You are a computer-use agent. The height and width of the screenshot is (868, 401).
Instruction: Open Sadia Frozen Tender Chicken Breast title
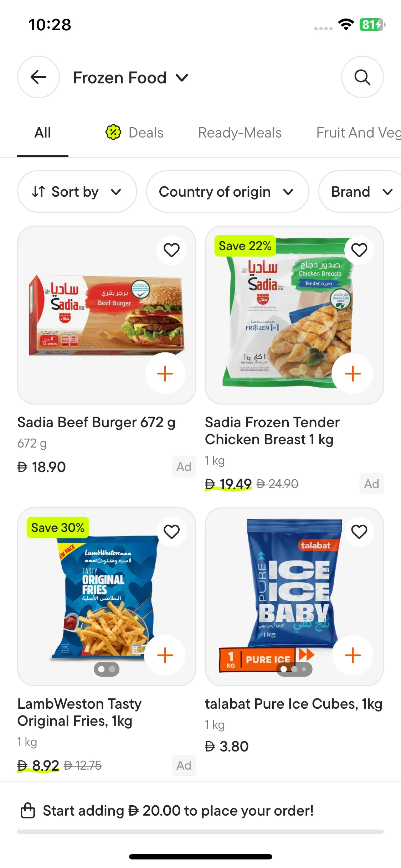click(x=272, y=431)
